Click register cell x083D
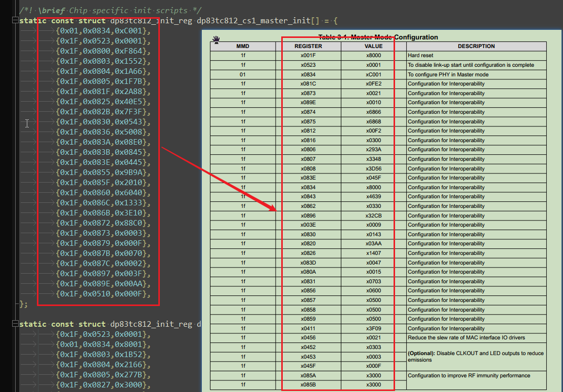Screen dimensions: 563x392 [308, 263]
